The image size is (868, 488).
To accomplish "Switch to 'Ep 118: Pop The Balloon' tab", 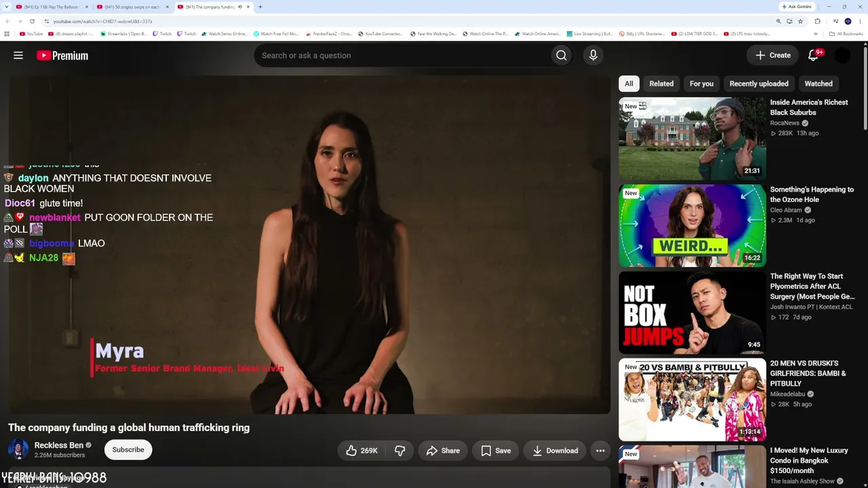I will [53, 7].
